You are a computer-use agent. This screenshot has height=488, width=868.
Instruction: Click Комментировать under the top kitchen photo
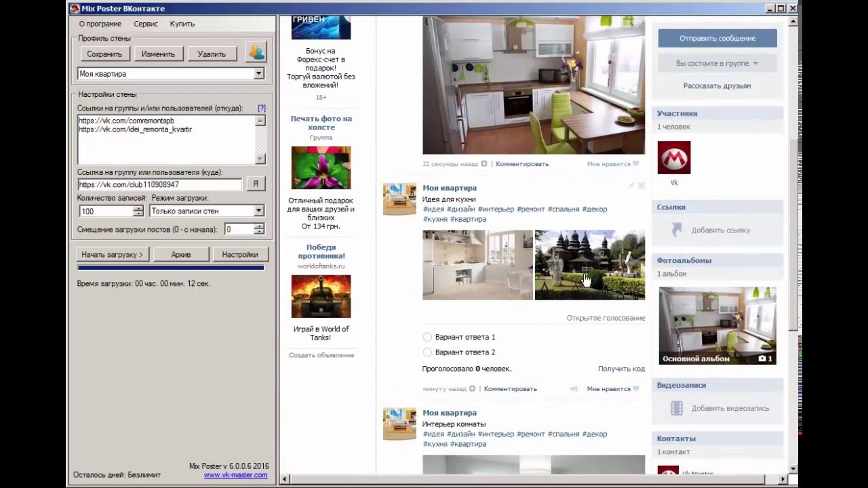pyautogui.click(x=522, y=164)
